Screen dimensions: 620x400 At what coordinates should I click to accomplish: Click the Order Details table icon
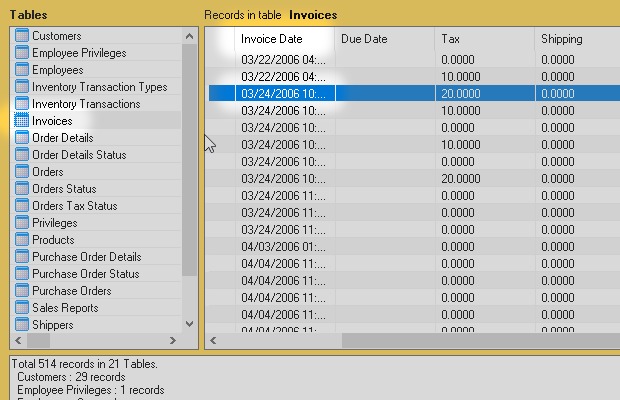(x=22, y=138)
